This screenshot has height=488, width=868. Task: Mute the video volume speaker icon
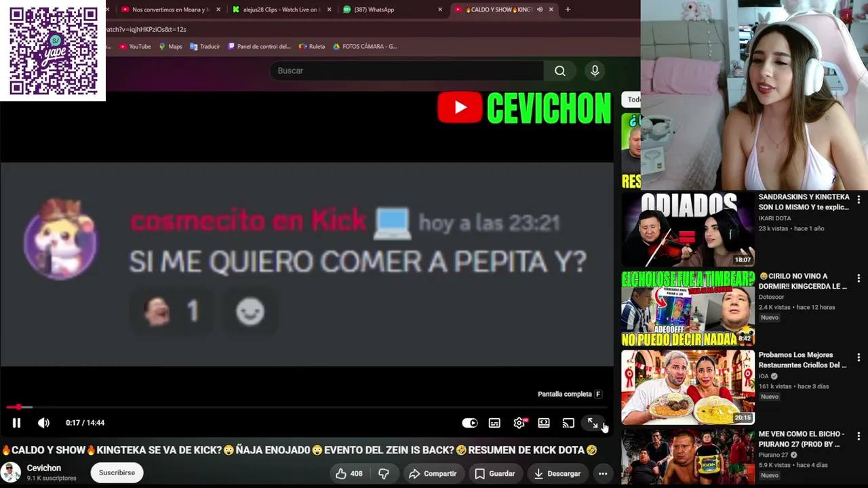point(43,423)
